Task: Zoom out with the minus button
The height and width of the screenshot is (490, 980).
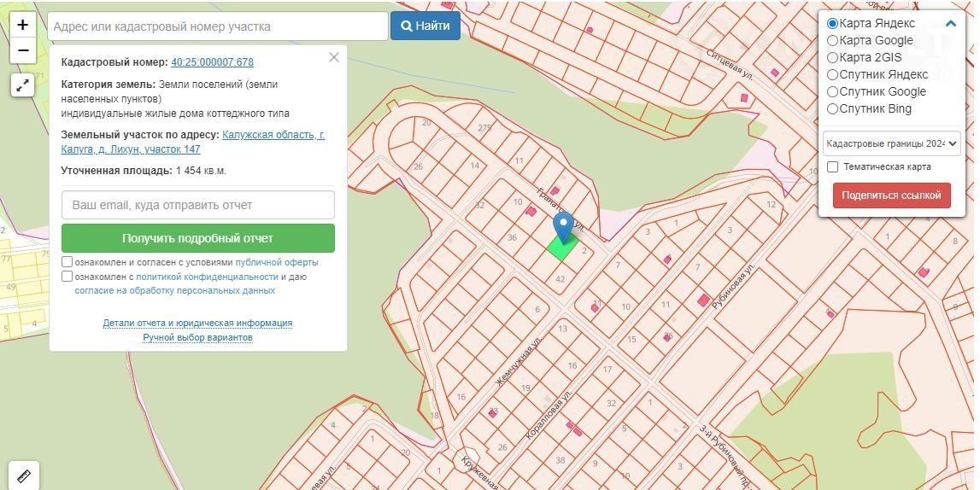Action: pos(23,50)
